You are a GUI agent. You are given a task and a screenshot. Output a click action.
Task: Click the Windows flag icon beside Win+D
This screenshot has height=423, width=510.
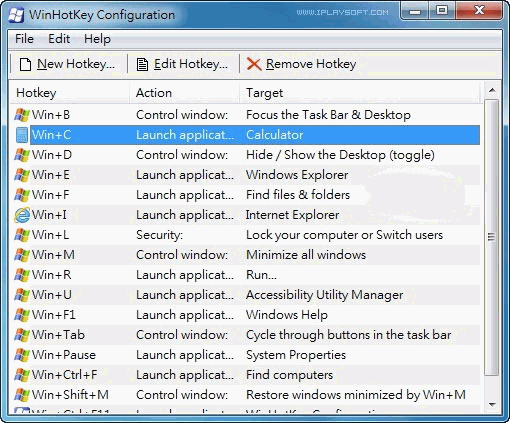[22, 155]
